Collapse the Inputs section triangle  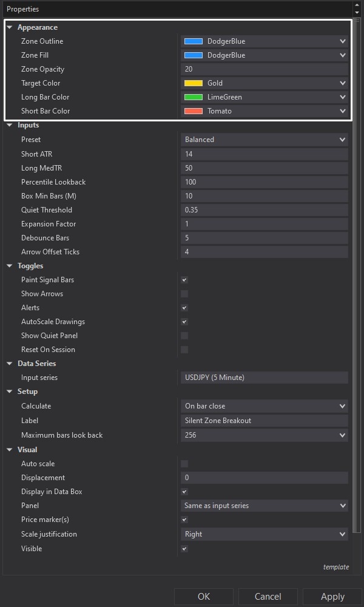point(10,125)
